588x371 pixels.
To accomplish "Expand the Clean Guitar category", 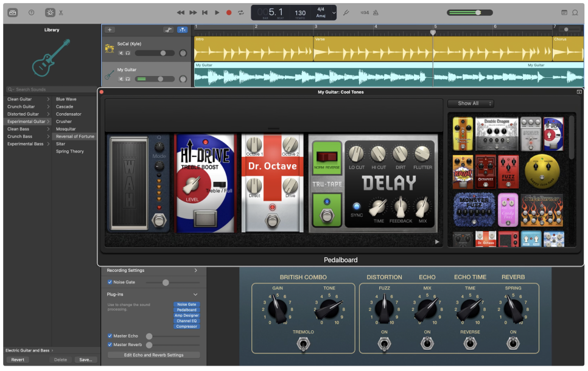I will [x=48, y=99].
